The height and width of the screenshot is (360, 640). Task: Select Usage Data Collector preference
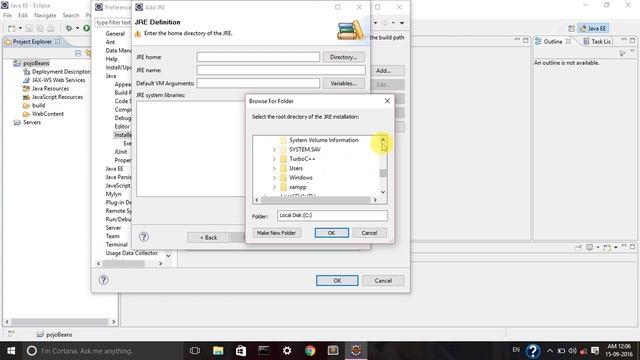click(x=131, y=253)
